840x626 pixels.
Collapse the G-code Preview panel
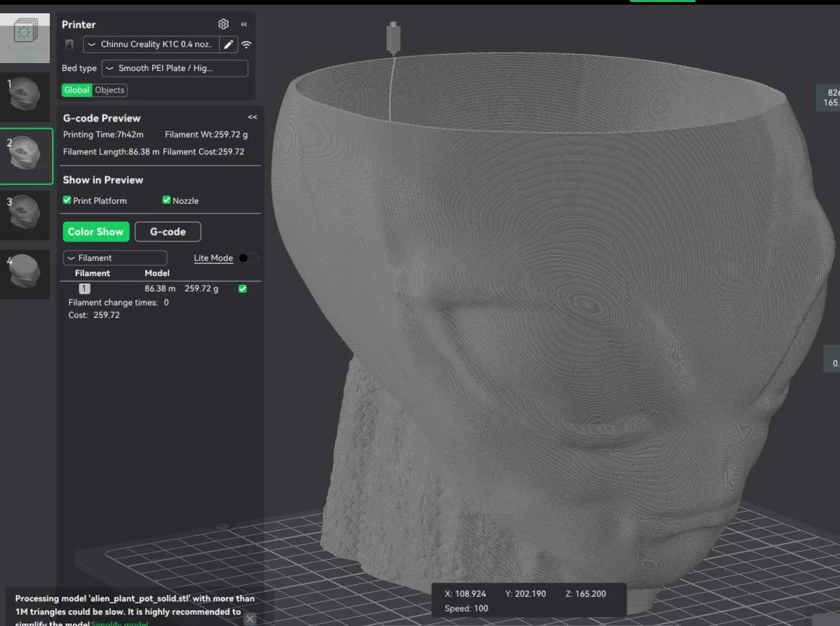point(252,117)
